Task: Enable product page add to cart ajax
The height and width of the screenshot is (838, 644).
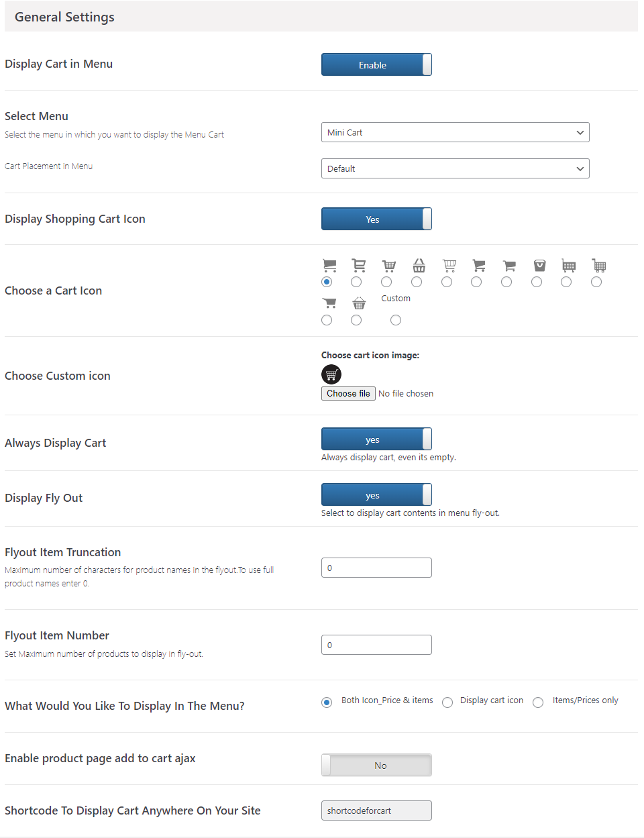Action: tap(376, 764)
